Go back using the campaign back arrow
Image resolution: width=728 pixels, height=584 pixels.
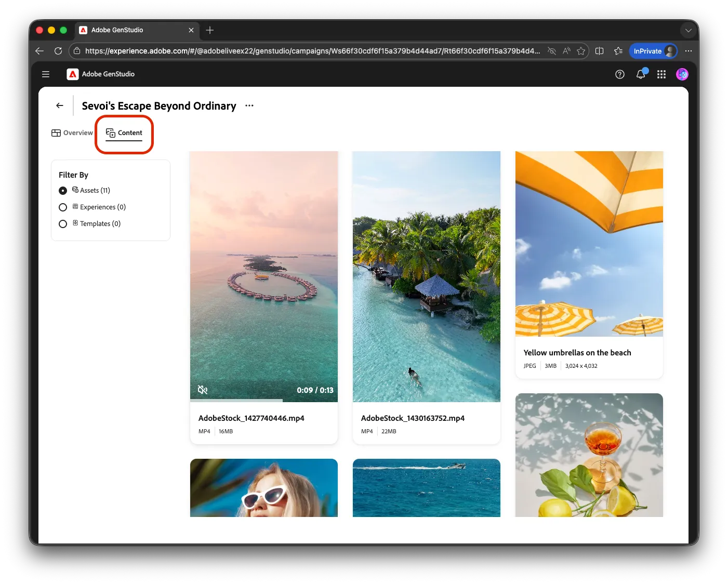tap(60, 105)
